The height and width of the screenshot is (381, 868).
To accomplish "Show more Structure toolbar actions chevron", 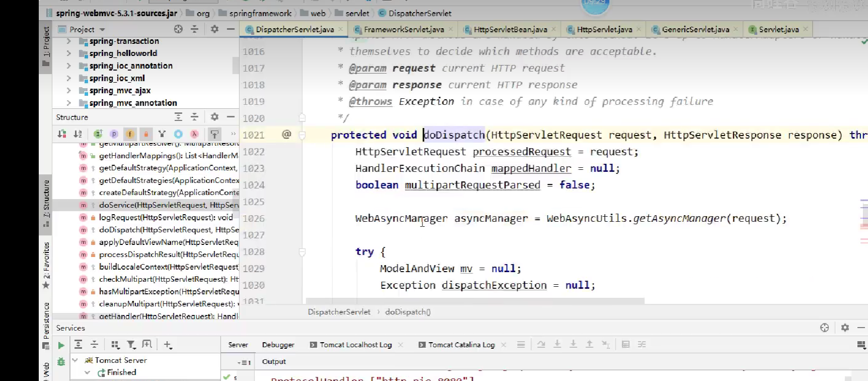I will tap(233, 134).
